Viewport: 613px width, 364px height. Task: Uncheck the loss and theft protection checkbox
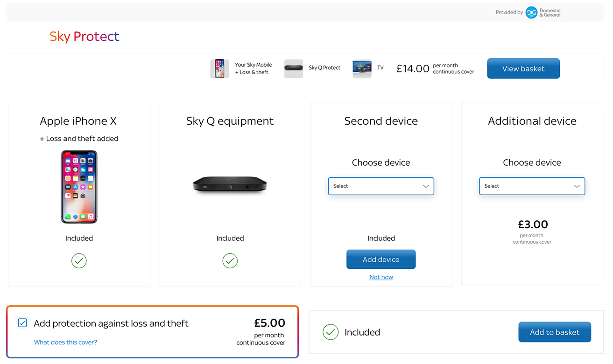[22, 323]
